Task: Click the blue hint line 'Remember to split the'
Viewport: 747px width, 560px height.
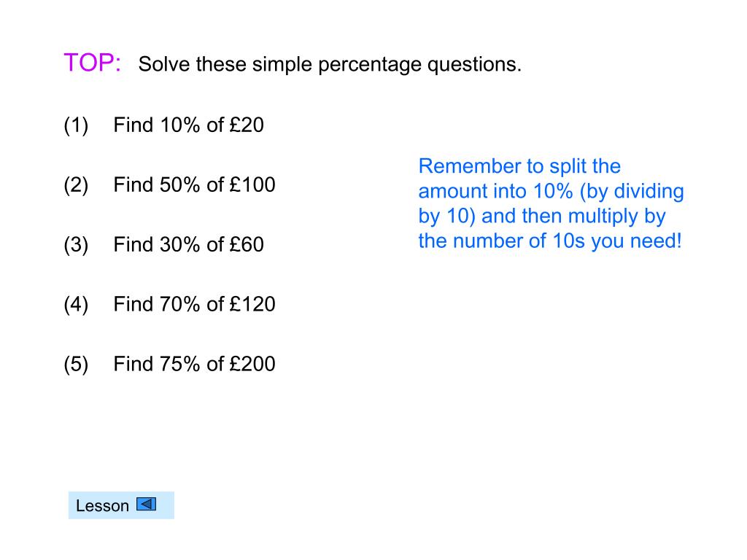Action: pyautogui.click(x=519, y=167)
